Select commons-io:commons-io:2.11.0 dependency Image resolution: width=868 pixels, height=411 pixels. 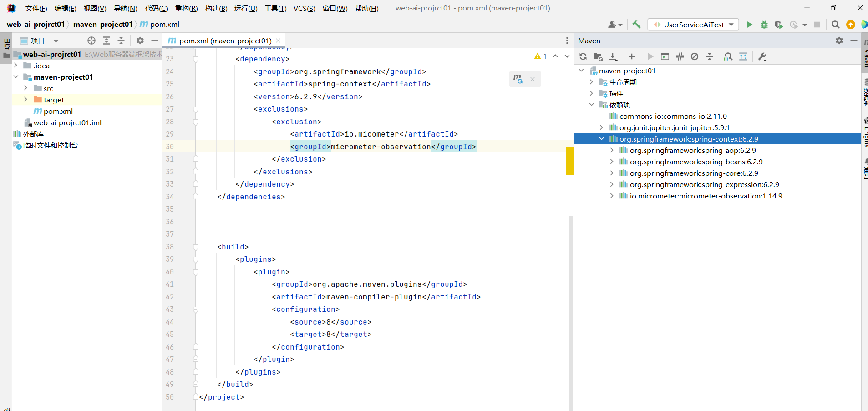click(673, 116)
